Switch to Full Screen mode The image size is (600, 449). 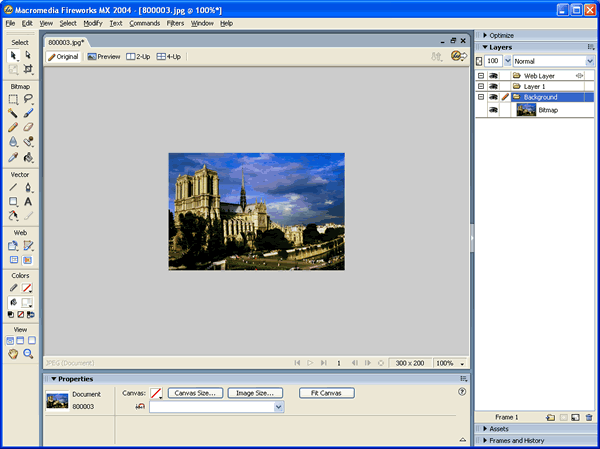click(32, 341)
